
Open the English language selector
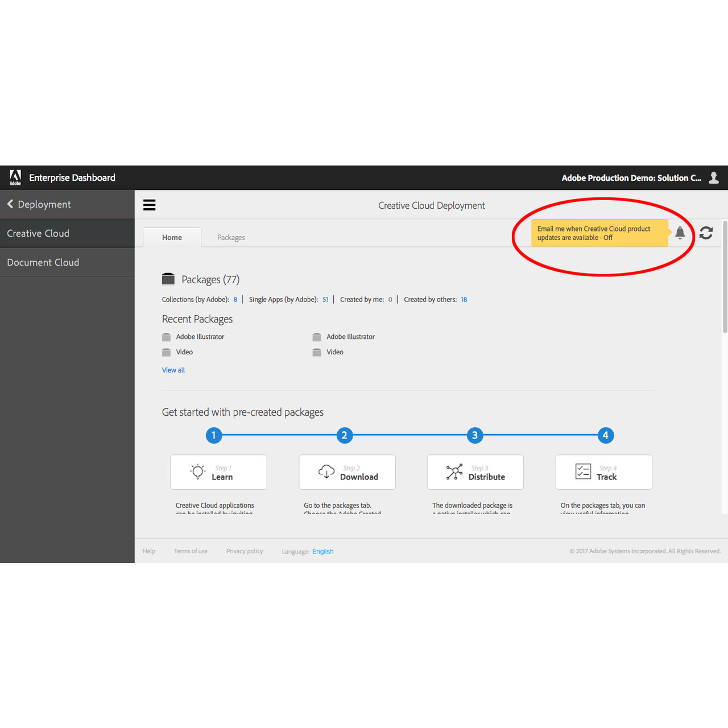click(x=322, y=551)
